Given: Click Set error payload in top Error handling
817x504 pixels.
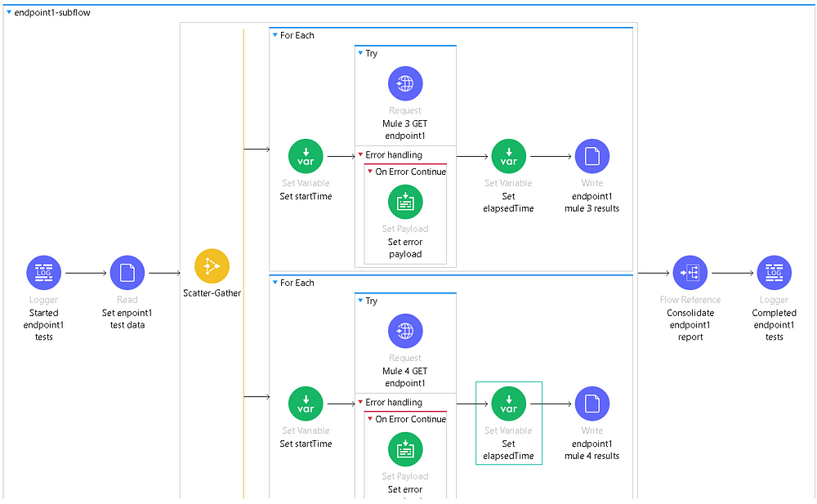Looking at the screenshot, I should pyautogui.click(x=405, y=202).
